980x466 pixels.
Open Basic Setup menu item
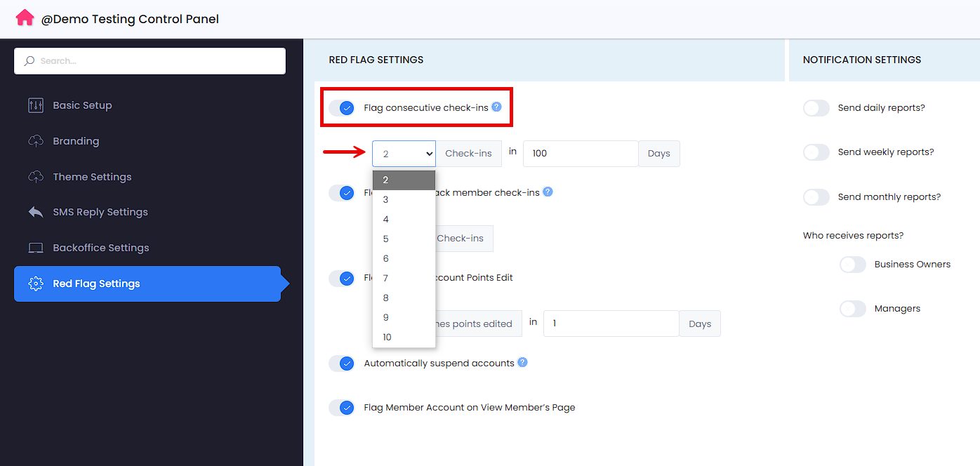pyautogui.click(x=147, y=105)
